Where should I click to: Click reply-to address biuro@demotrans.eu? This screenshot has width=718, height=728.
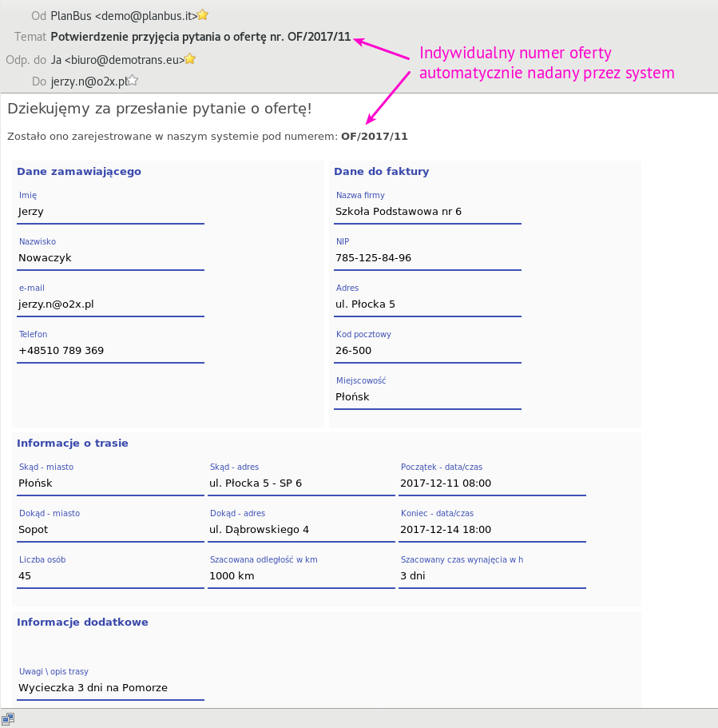pyautogui.click(x=125, y=59)
